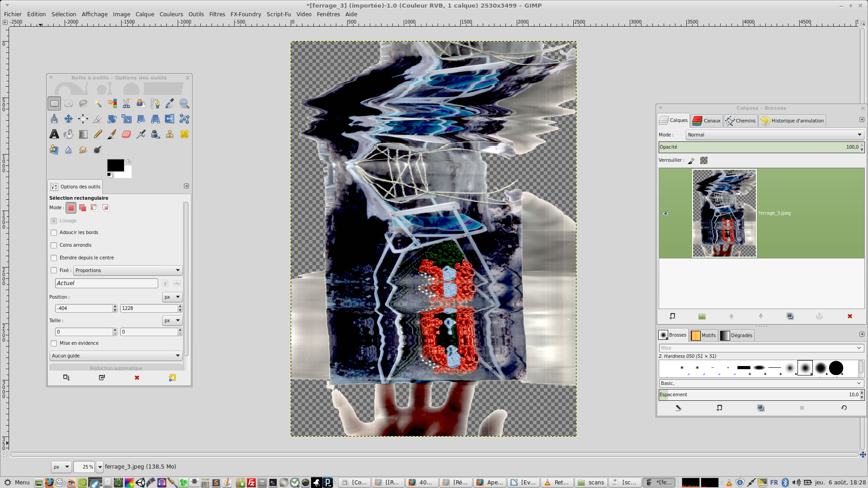868x488 pixels.
Task: Enable Adoucir les bords checkbox
Action: [x=54, y=233]
